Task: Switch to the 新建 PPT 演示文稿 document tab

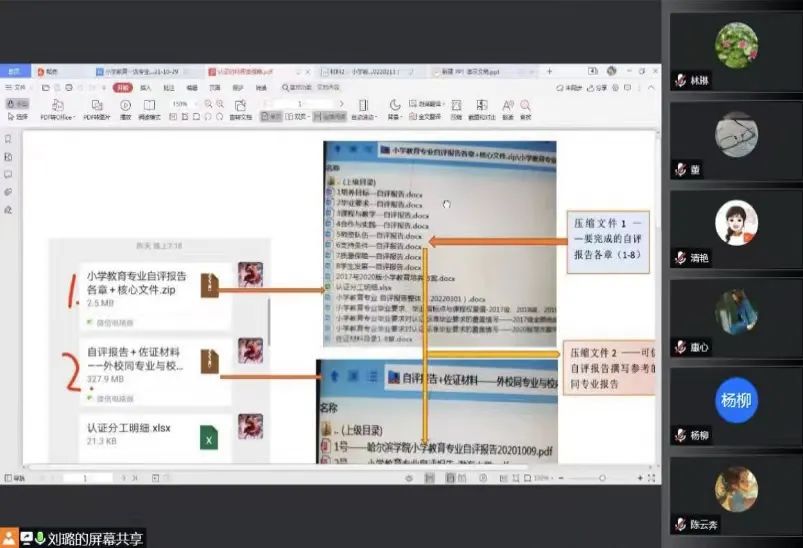Action: click(468, 72)
